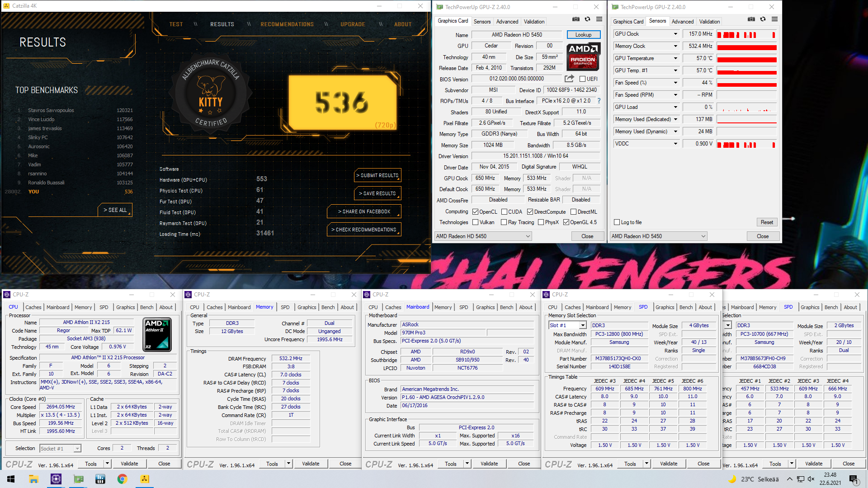Switch to the TEST tab in Catzilla
This screenshot has width=868, height=488.
pyautogui.click(x=176, y=24)
